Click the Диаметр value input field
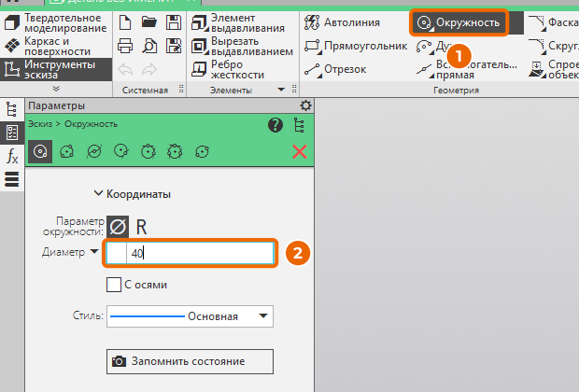 click(190, 253)
